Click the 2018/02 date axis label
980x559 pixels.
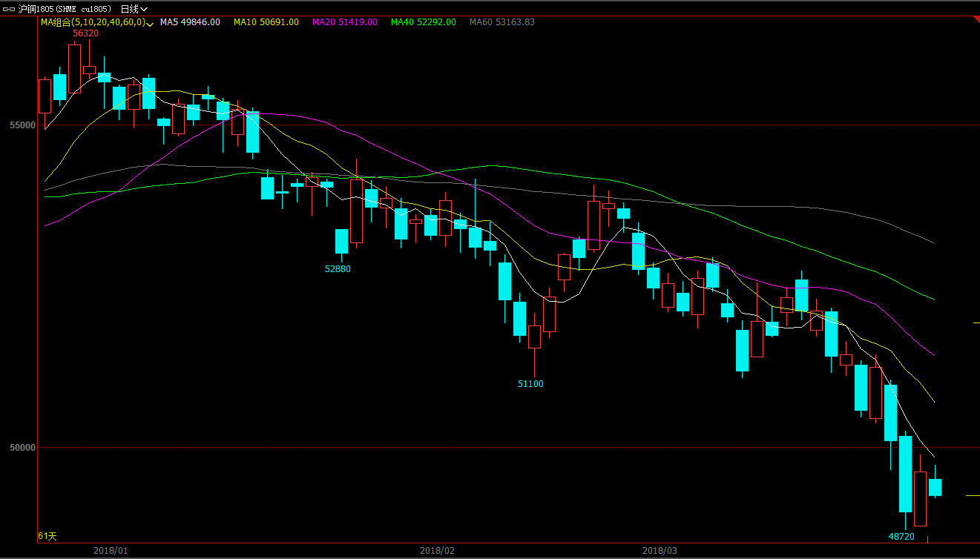437,551
